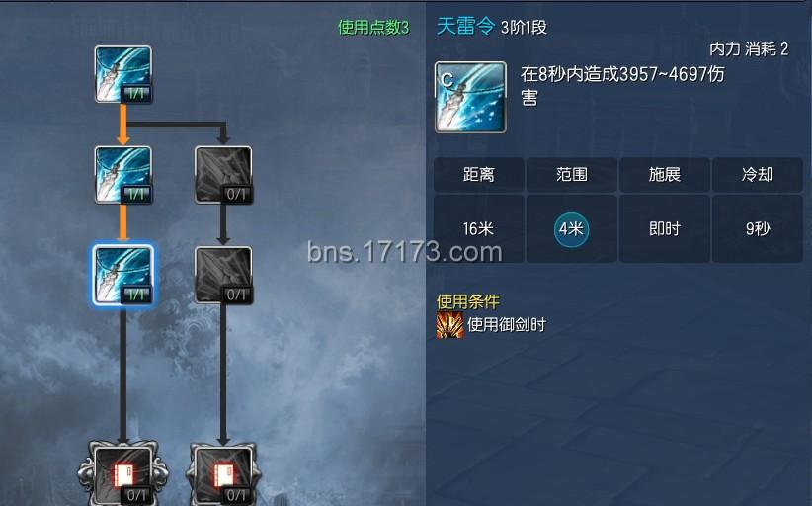The width and height of the screenshot is (812, 506).
Task: Click the bottom left secret book skill node
Action: coord(122,473)
